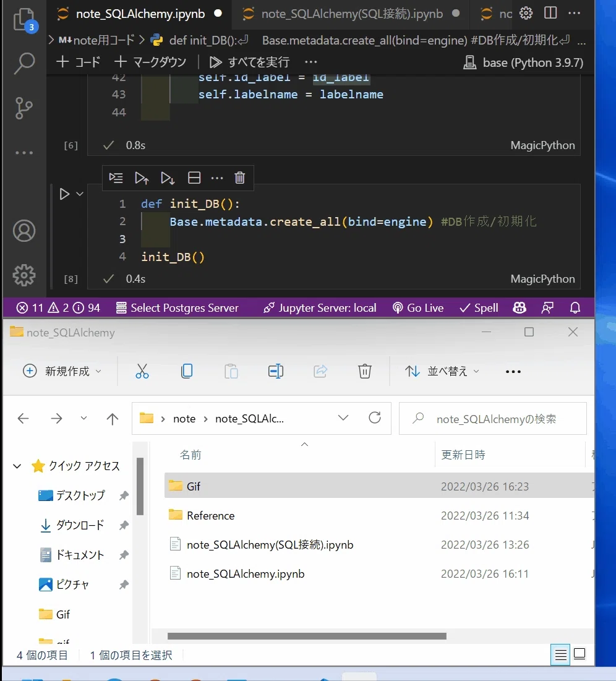Image resolution: width=616 pixels, height=681 pixels.
Task: Go back in File Explorer
Action: tap(23, 419)
